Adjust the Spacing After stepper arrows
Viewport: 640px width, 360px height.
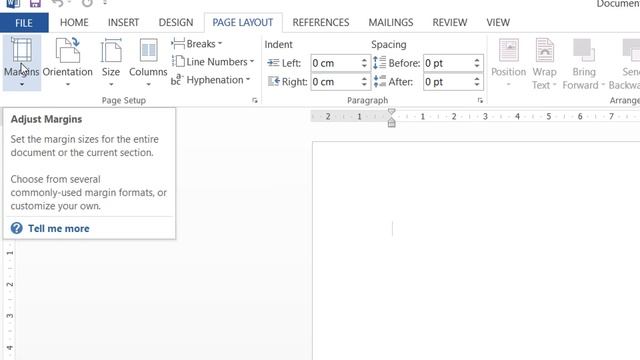[477, 82]
